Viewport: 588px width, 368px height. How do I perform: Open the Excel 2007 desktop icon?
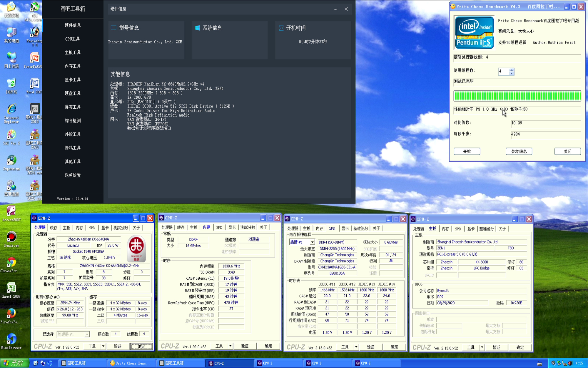tap(11, 291)
